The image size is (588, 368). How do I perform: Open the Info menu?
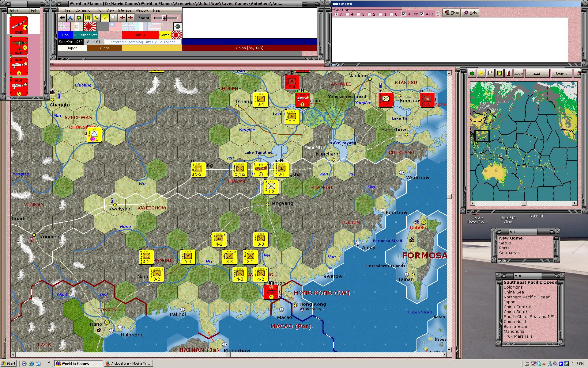[98, 10]
